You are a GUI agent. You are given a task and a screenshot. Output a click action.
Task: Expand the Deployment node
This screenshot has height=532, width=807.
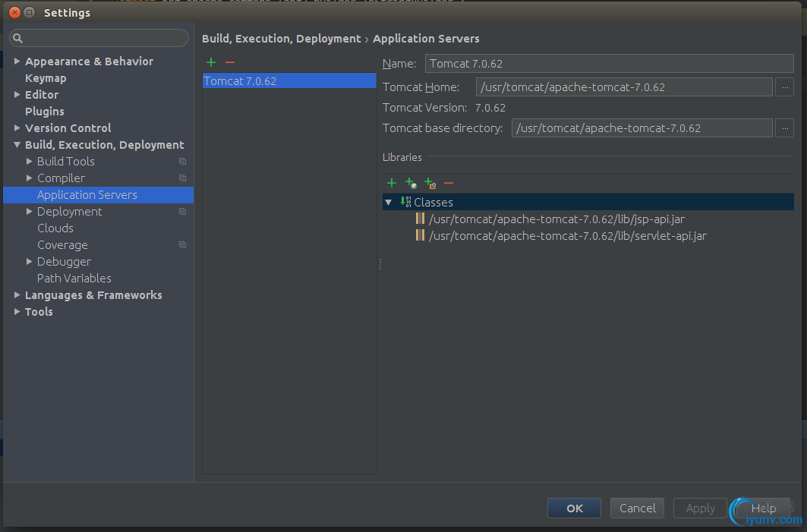(x=30, y=212)
